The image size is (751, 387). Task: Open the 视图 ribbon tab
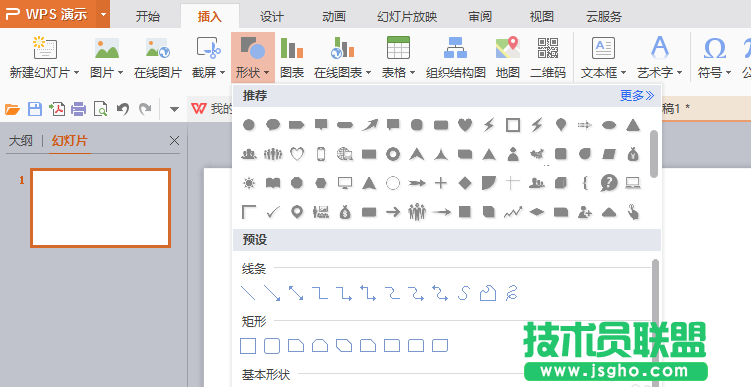[x=542, y=17]
